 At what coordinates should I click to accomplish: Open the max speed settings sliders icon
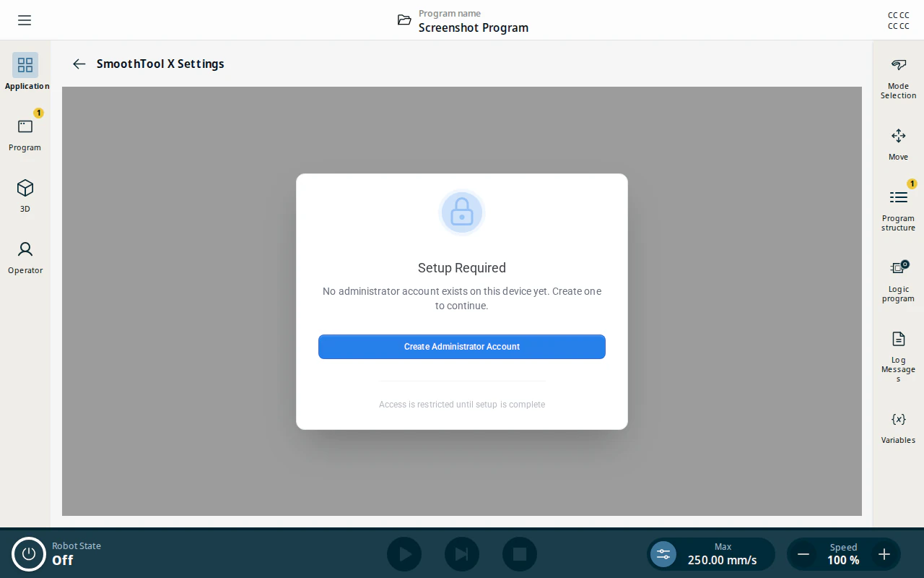click(663, 554)
